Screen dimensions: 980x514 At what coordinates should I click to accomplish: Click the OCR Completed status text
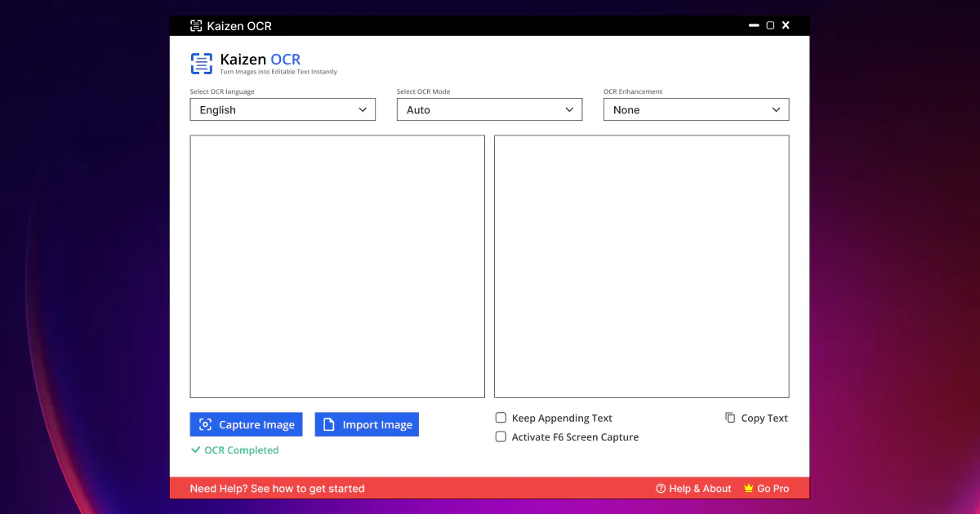click(242, 450)
